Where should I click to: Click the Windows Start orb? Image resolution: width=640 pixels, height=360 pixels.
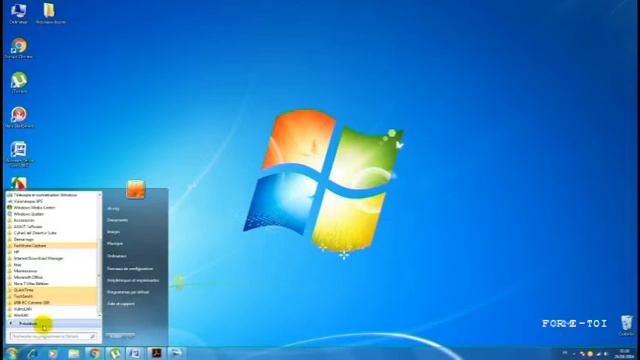12,353
